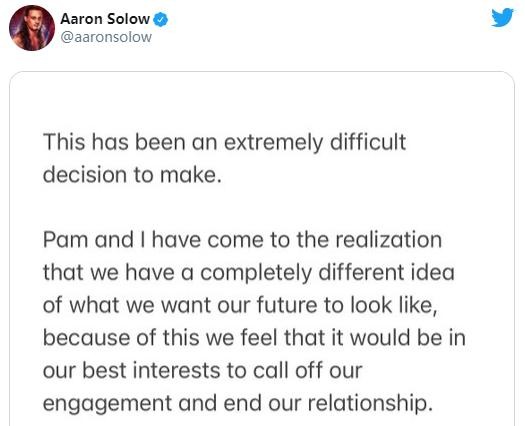This screenshot has width=525, height=426.
Task: Open Aaron Solow's profile avatar
Action: 32,28
